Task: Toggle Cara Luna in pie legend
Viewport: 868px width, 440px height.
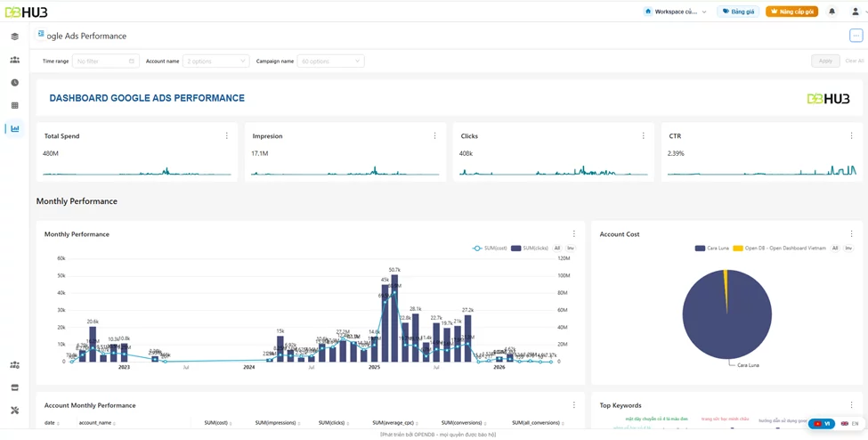Action: point(711,248)
